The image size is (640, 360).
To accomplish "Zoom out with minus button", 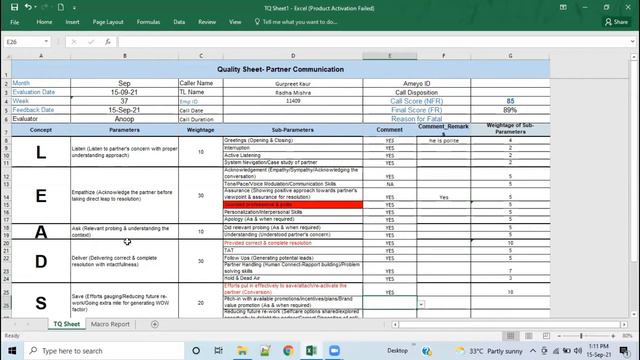I will pos(559,336).
